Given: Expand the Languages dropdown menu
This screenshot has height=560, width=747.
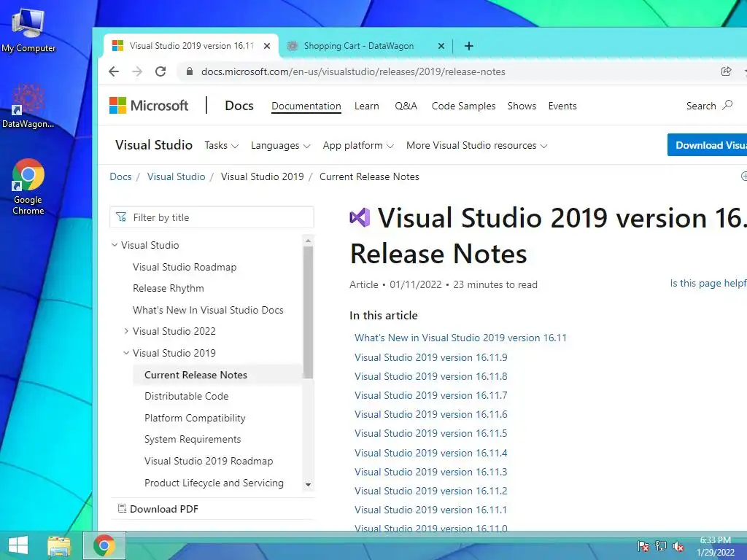Looking at the screenshot, I should (281, 145).
